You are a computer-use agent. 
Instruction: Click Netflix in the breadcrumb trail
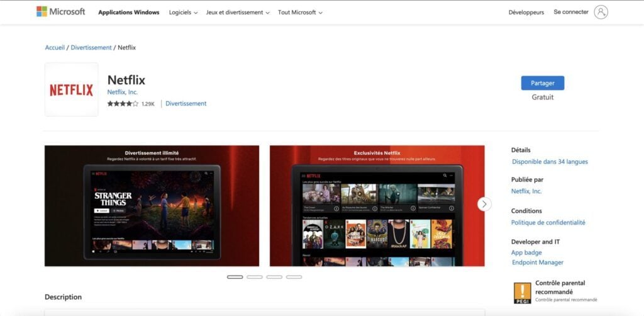[126, 47]
